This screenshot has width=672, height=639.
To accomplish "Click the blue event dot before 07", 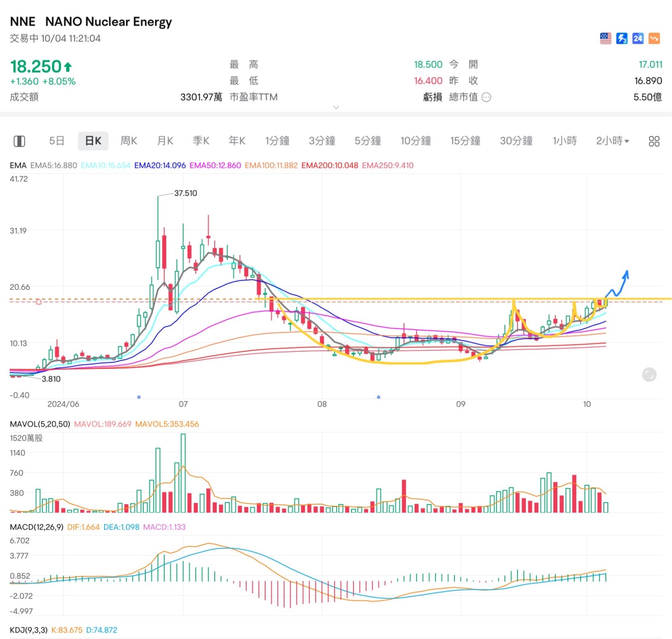I will 139,397.
